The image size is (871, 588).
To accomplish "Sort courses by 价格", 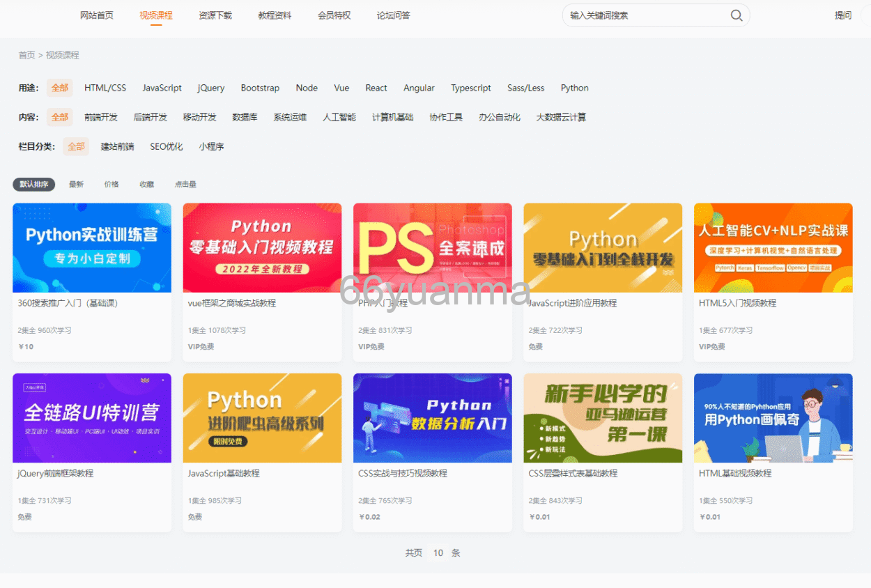I will point(111,185).
